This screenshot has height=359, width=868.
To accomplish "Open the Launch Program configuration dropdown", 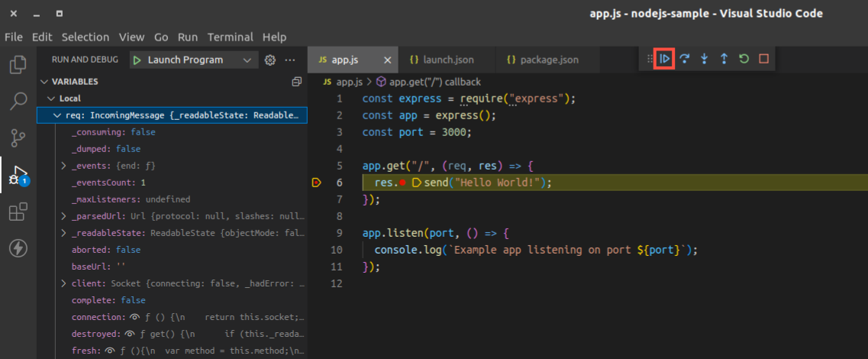I will (194, 60).
